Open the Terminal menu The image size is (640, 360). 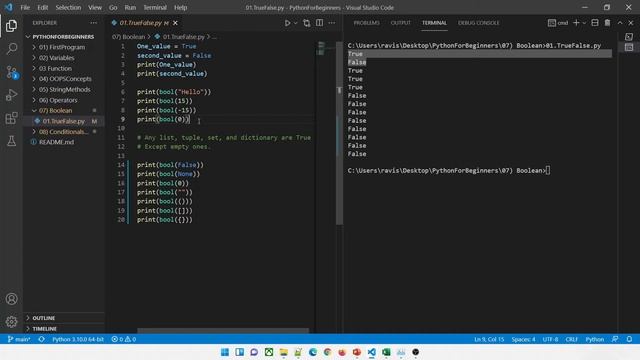coord(155,7)
